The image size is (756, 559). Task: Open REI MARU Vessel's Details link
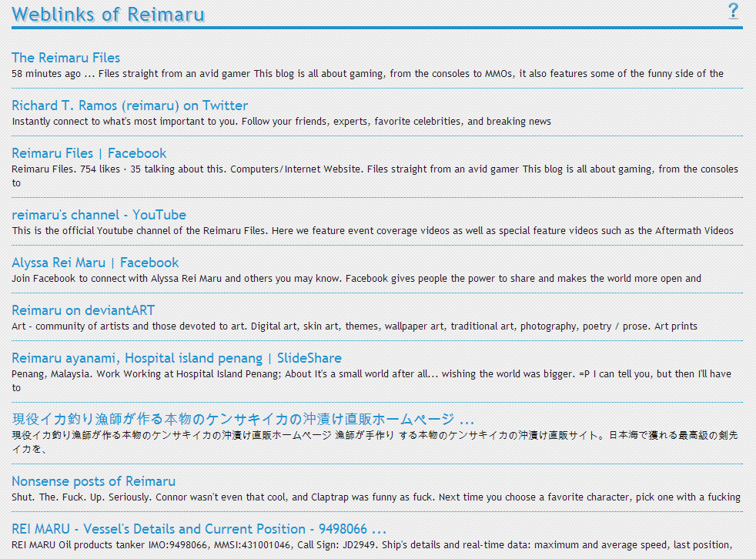[x=199, y=529]
